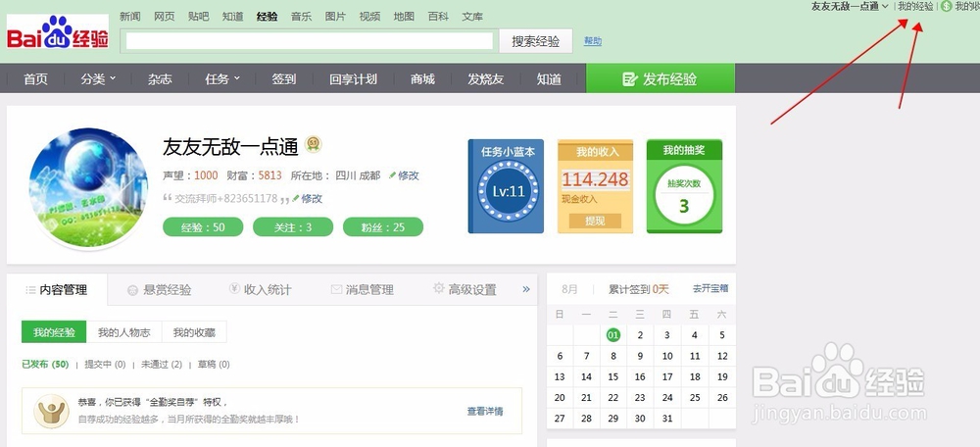Click the 发布经验 button

(x=660, y=78)
